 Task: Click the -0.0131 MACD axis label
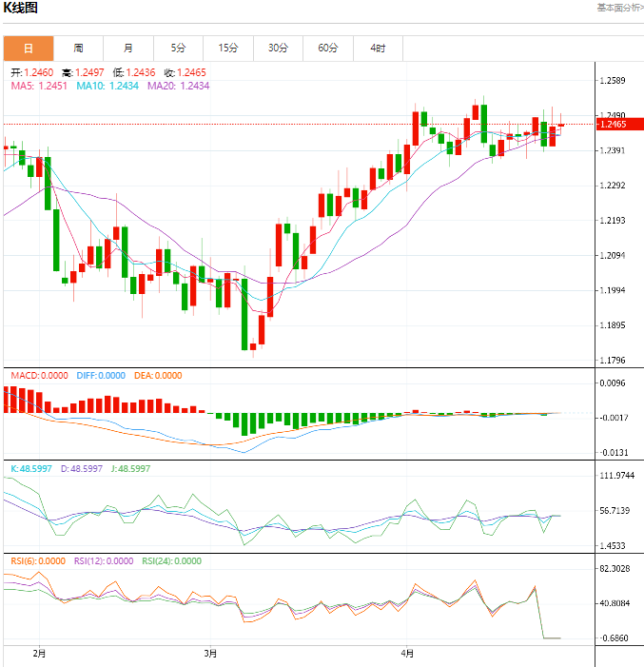(614, 453)
